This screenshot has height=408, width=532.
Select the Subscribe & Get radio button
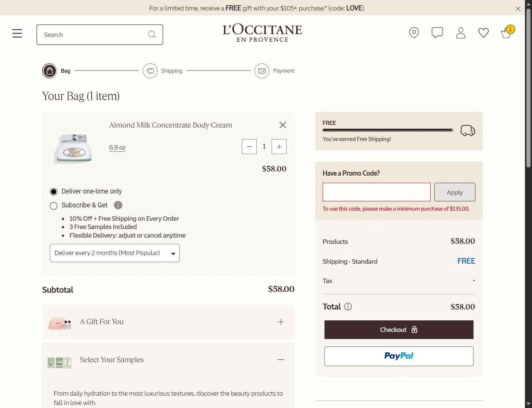pyautogui.click(x=54, y=206)
